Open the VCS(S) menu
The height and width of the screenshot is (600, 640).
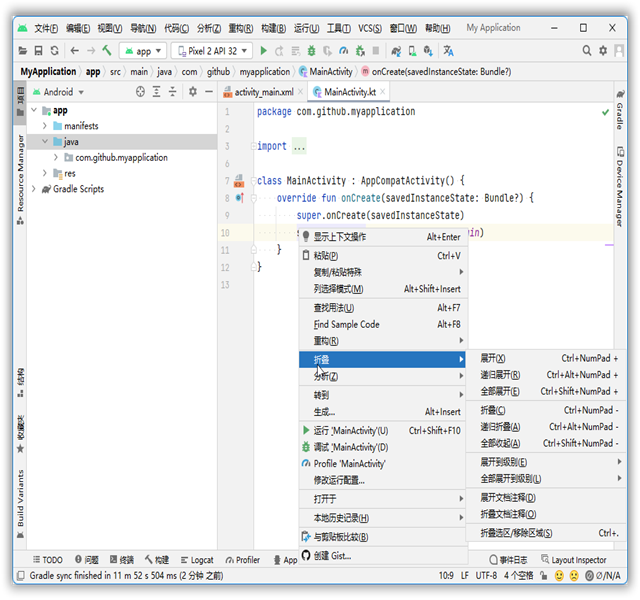[369, 28]
